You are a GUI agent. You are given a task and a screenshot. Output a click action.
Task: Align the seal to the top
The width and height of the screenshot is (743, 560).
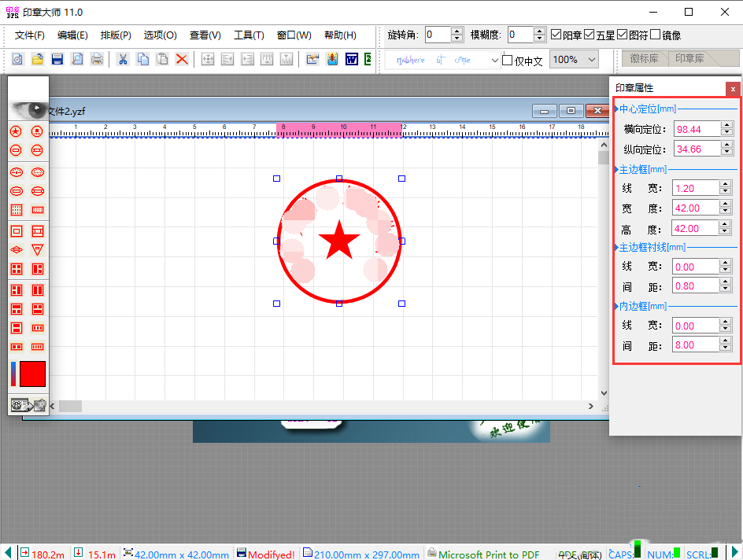pyautogui.click(x=267, y=59)
